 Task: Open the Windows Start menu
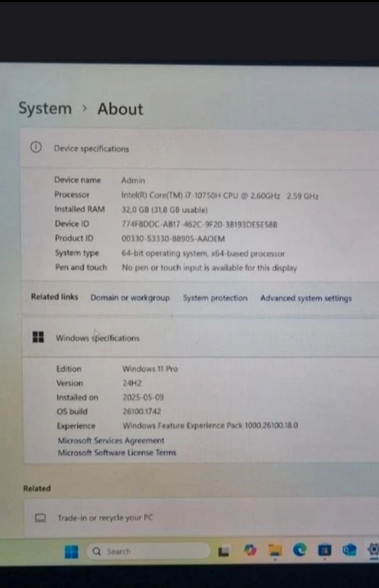point(71,551)
